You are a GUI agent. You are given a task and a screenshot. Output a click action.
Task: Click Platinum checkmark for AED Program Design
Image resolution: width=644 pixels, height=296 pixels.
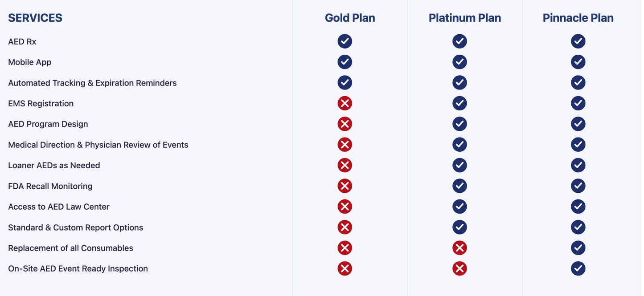coord(459,124)
